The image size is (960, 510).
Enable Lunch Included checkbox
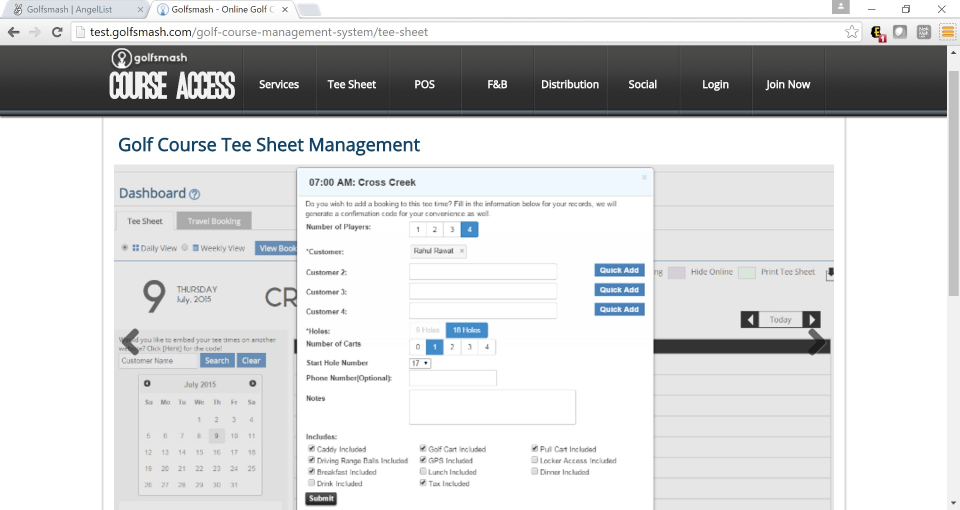(x=423, y=471)
